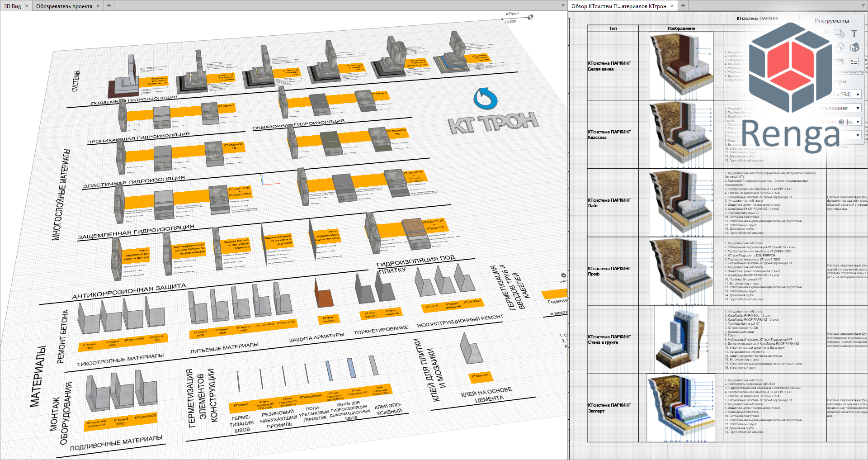Close the 3D Вид tab

click(x=27, y=6)
